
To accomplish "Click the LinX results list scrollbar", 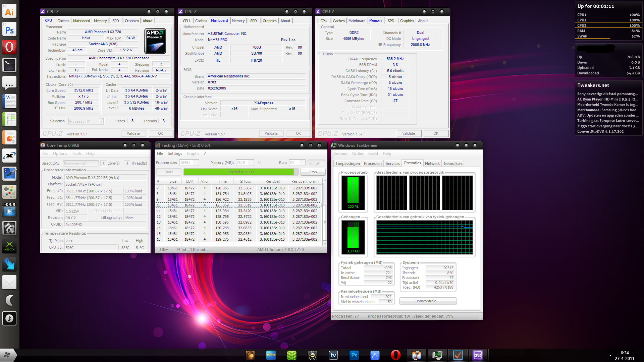I will coord(324,213).
